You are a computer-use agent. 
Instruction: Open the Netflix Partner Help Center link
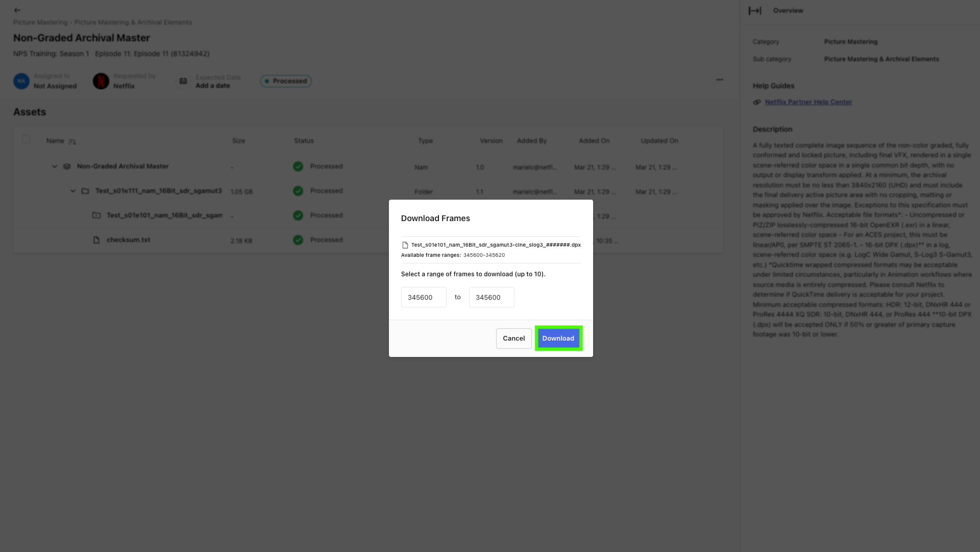pyautogui.click(x=808, y=102)
